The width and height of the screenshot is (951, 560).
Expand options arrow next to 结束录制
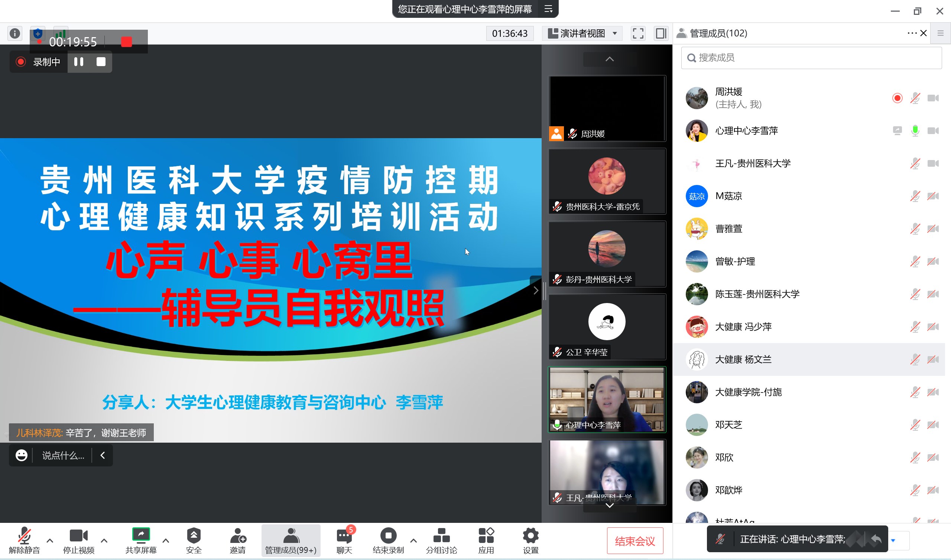[x=413, y=541]
